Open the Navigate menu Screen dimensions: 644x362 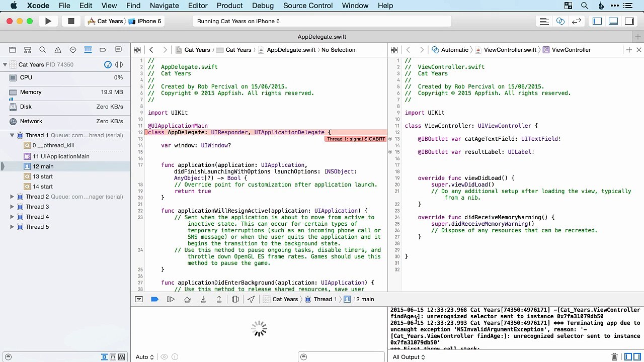(165, 6)
